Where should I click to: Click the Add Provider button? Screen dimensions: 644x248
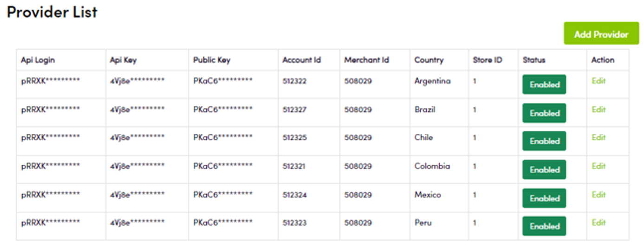[601, 33]
